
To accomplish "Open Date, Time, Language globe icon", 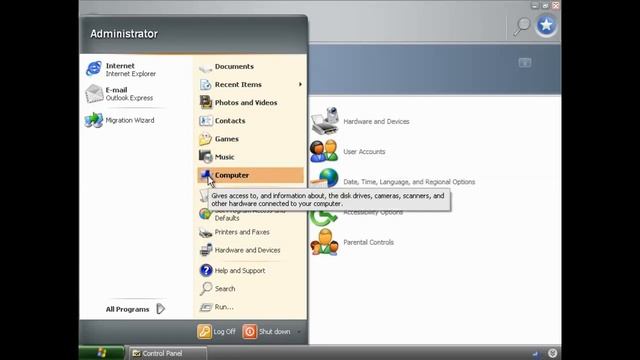I will [325, 179].
